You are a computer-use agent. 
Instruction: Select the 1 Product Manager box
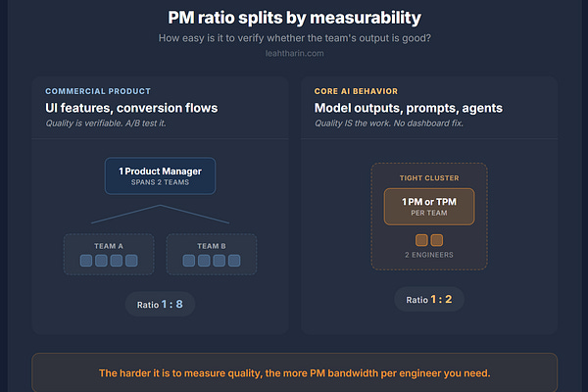click(x=160, y=176)
